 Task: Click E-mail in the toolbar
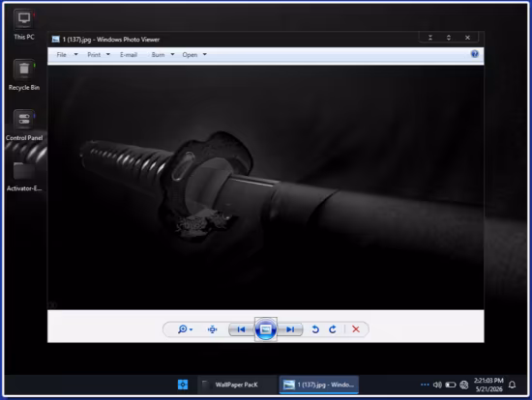(129, 54)
